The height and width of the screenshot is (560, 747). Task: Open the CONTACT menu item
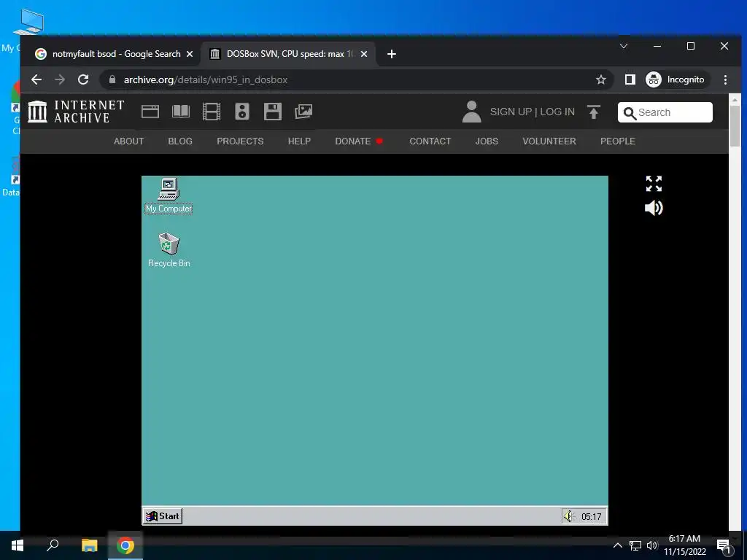[x=430, y=141]
